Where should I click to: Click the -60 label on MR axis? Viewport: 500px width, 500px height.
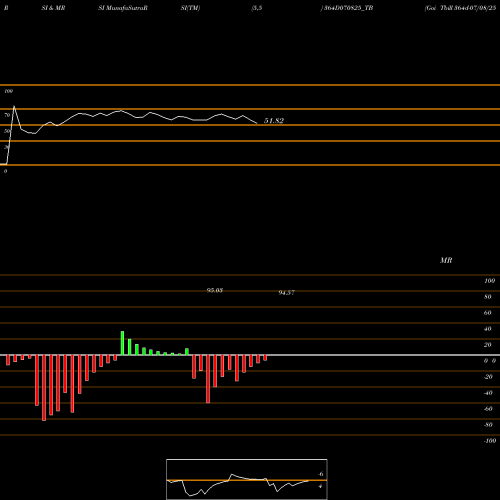tap(488, 409)
